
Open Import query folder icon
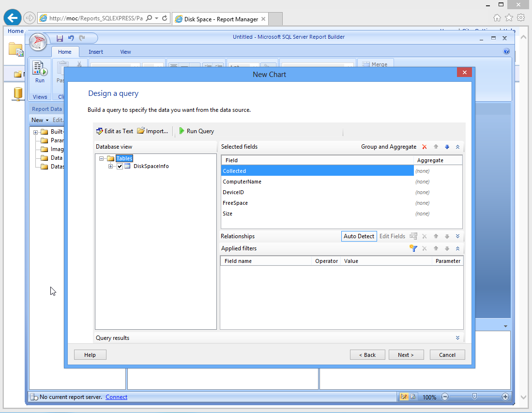pos(141,131)
